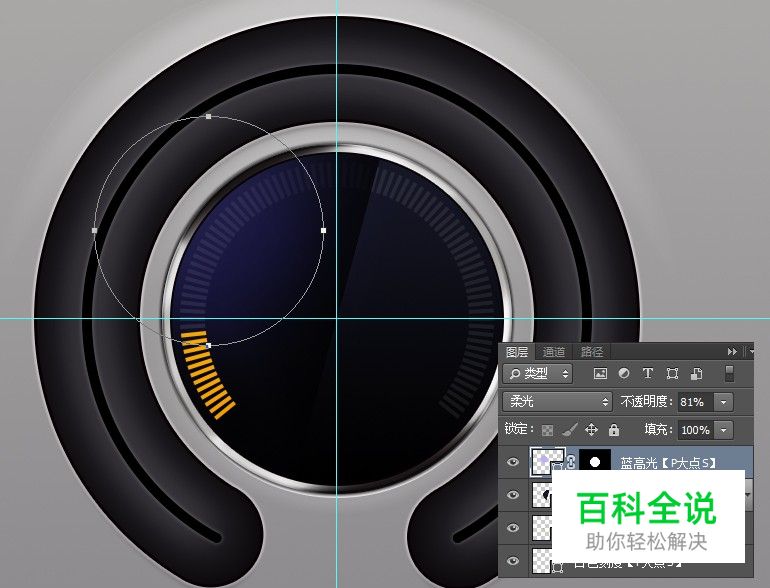Toggle the layer filtering switch
The image size is (770, 588).
point(729,373)
